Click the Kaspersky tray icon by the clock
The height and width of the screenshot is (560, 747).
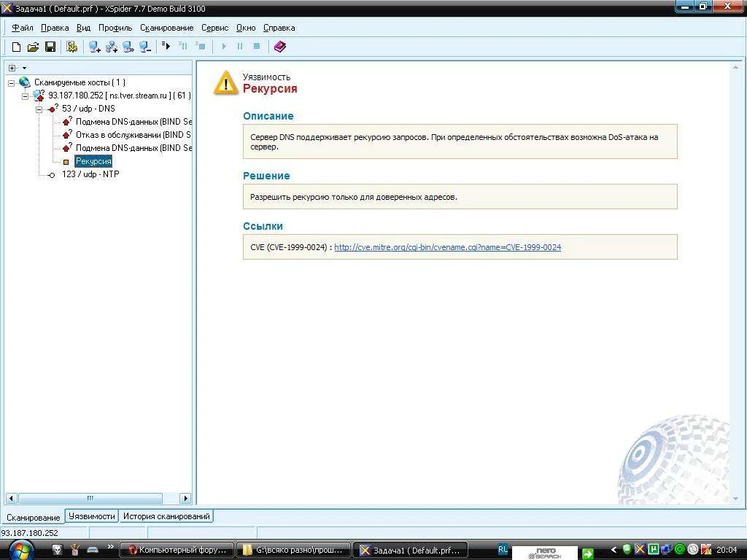[x=706, y=550]
